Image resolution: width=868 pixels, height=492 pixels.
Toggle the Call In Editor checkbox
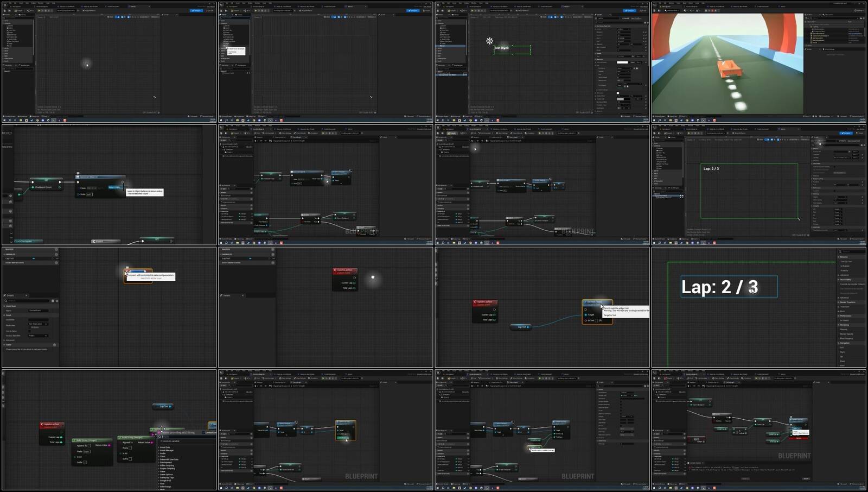pyautogui.click(x=29, y=331)
